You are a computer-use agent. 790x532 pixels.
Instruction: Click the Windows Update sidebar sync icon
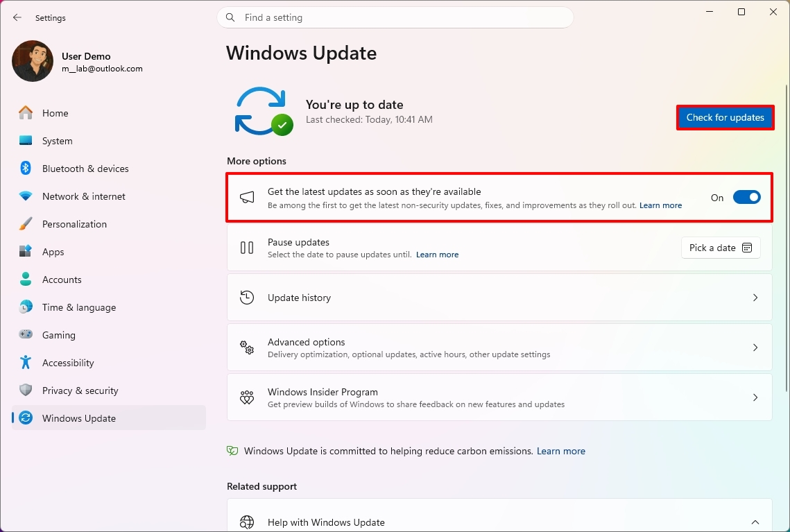pyautogui.click(x=26, y=418)
